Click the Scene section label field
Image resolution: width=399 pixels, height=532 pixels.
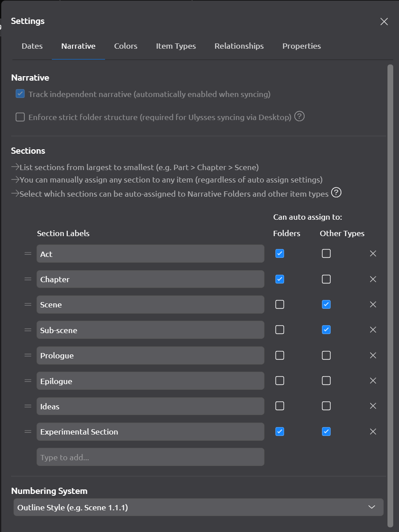point(150,305)
